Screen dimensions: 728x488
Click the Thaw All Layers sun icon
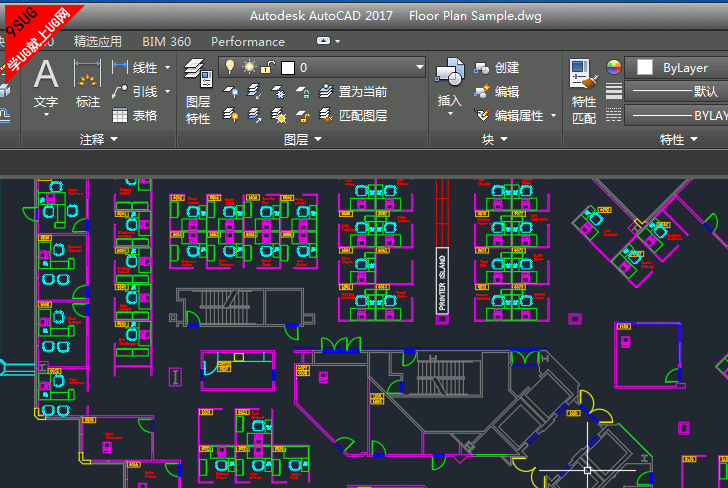pyautogui.click(x=279, y=115)
